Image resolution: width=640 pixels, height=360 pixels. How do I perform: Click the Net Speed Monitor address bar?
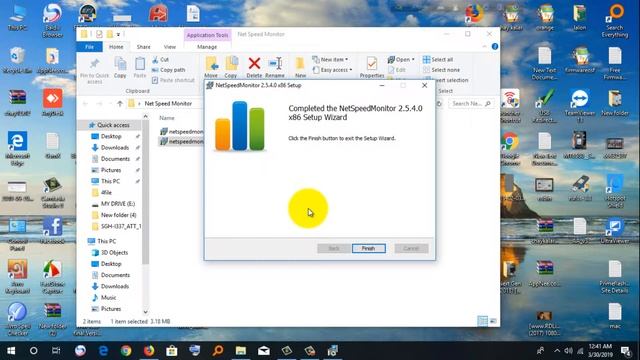tap(168, 104)
